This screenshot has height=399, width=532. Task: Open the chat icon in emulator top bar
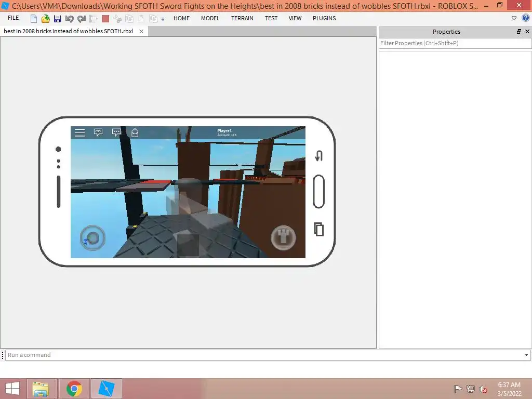point(98,132)
